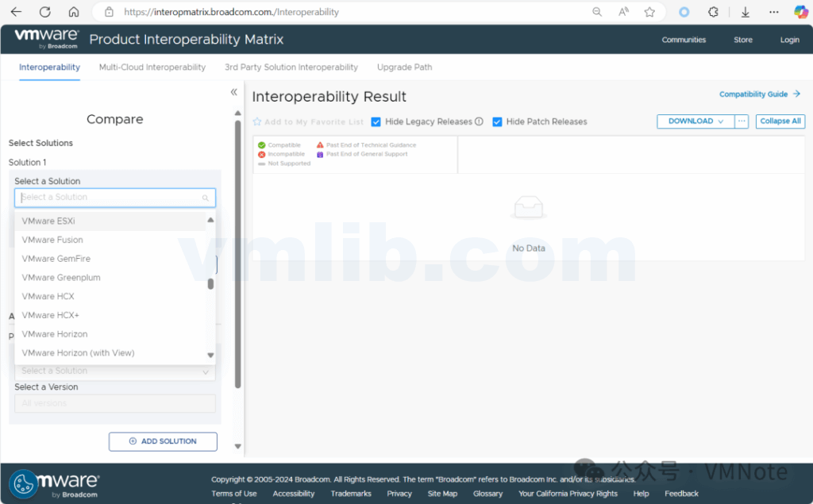
Task: Open the browser extensions puzzle icon
Action: pyautogui.click(x=713, y=12)
